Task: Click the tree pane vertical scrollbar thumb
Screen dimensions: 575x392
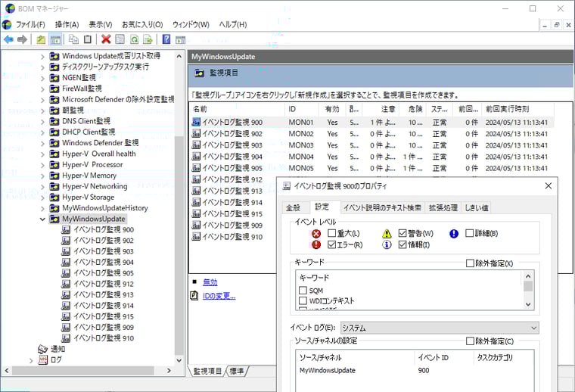Action: click(179, 244)
